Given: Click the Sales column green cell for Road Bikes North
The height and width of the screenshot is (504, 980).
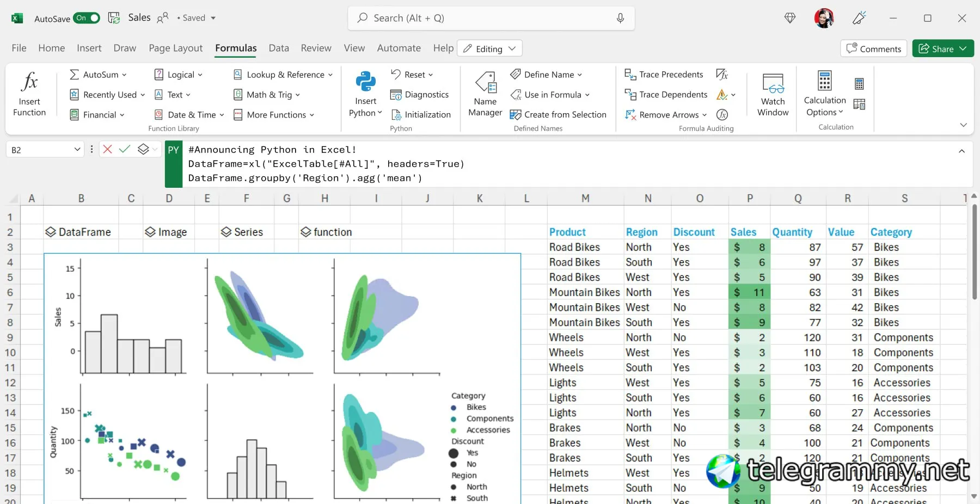Looking at the screenshot, I should [x=750, y=247].
